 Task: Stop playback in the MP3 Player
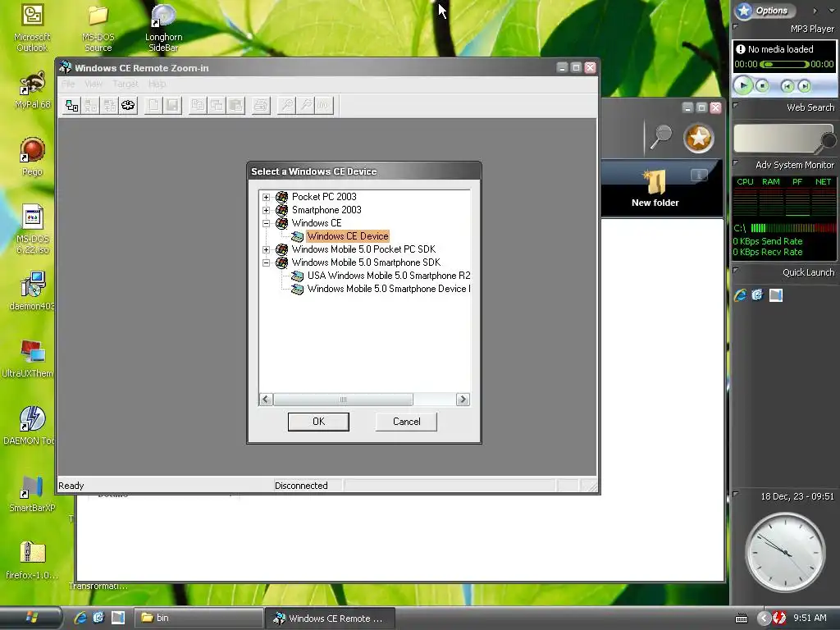coord(762,85)
